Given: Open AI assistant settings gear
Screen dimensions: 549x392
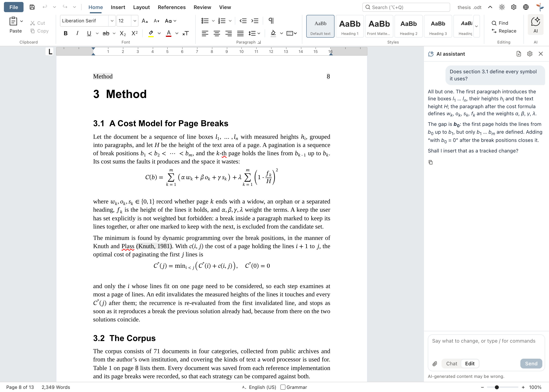Looking at the screenshot, I should point(529,54).
